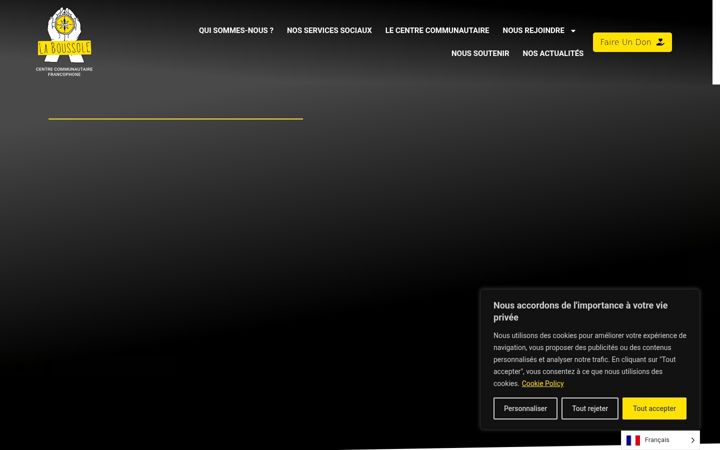Image resolution: width=720 pixels, height=450 pixels.
Task: Click the La Boussole logo
Action: pyautogui.click(x=64, y=42)
